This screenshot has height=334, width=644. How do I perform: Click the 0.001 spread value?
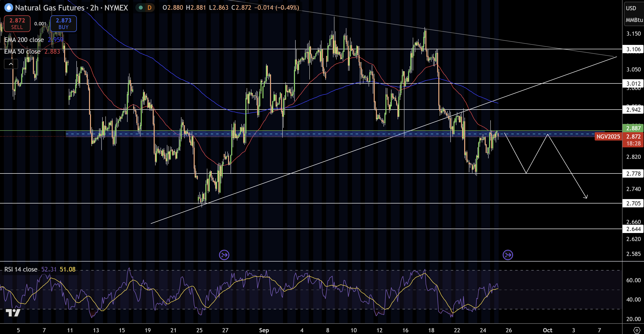point(40,24)
